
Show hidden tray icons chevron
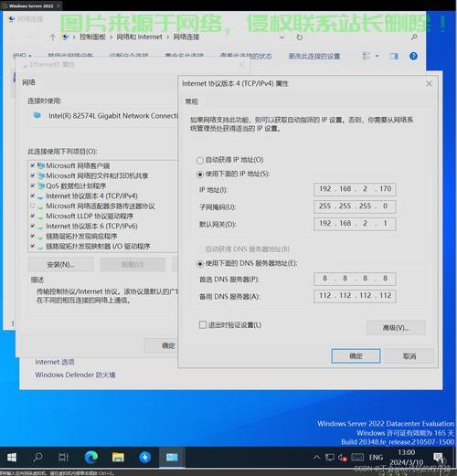[x=317, y=457]
